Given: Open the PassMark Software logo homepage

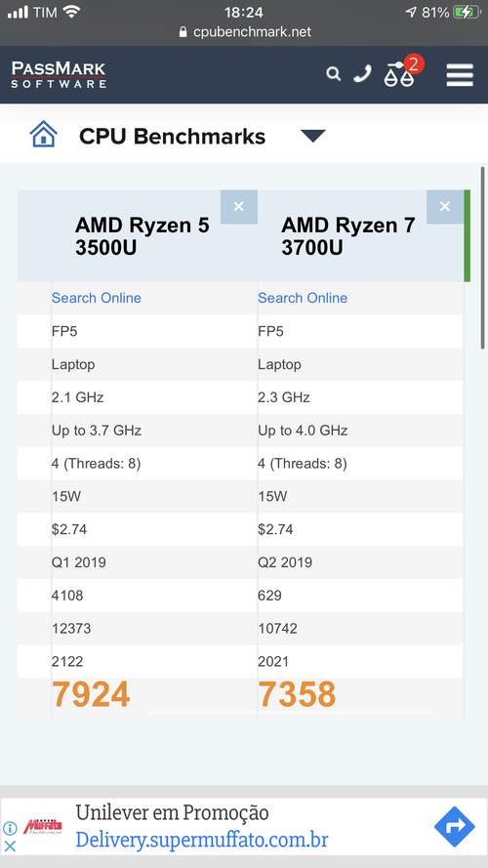Looking at the screenshot, I should [59, 75].
